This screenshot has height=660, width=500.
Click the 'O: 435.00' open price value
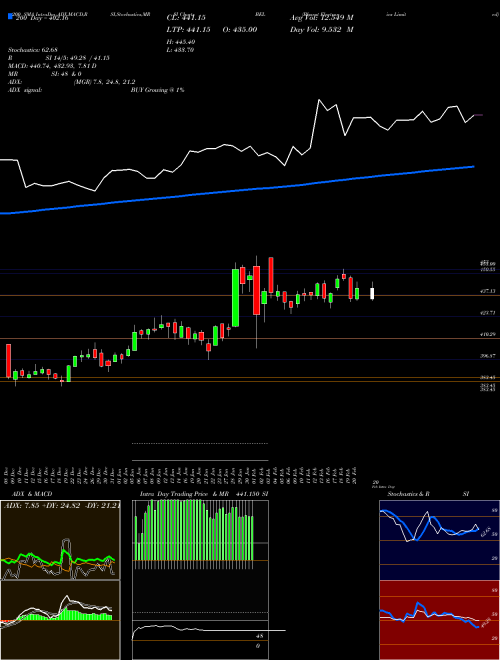tap(240, 29)
